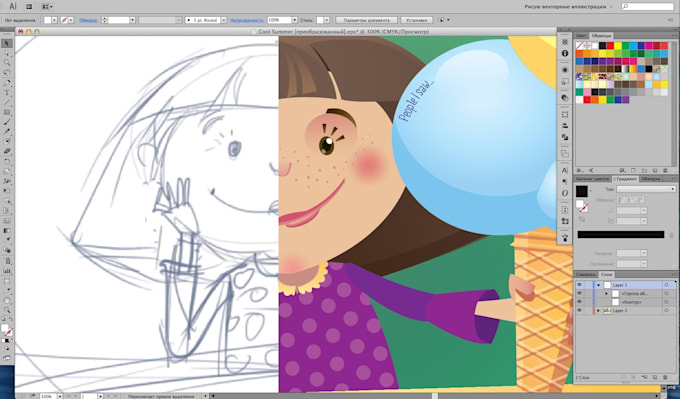
Task: Create a new swatch
Action: pos(655,170)
